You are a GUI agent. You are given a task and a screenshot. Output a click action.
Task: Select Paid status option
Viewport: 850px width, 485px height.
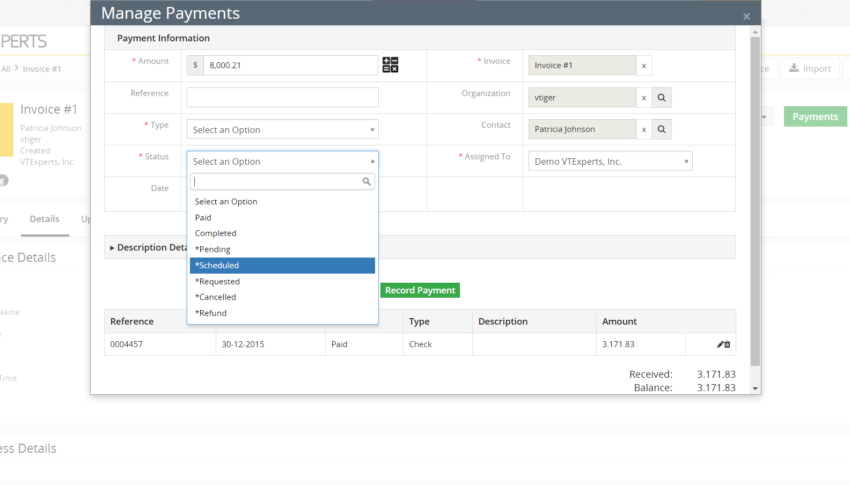pos(282,217)
